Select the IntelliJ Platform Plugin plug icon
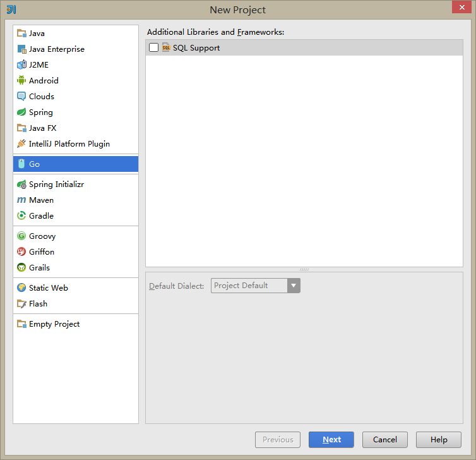476x460 pixels. [21, 143]
